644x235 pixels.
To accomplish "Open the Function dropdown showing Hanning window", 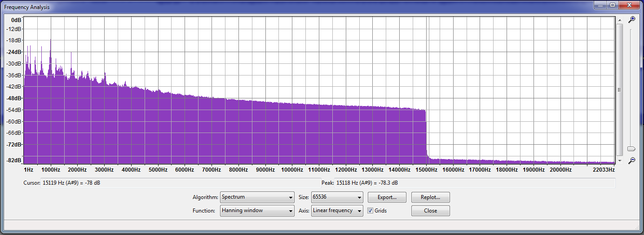I will pyautogui.click(x=257, y=210).
